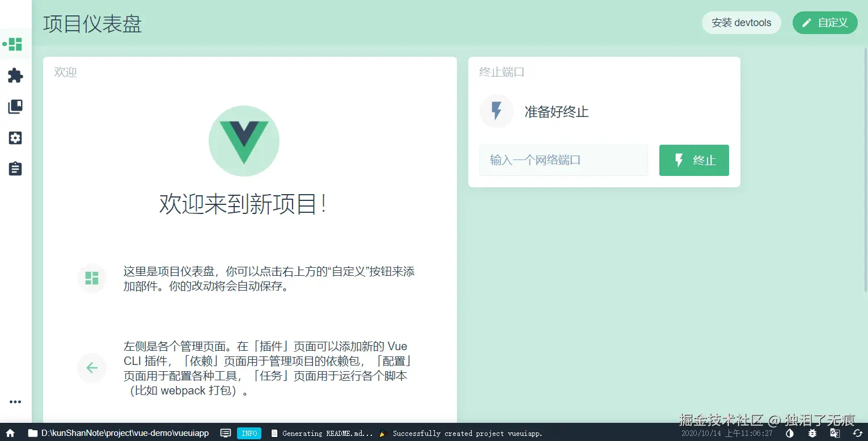Click the INFO log badge
Image resolution: width=868 pixels, height=441 pixels.
[x=249, y=433]
